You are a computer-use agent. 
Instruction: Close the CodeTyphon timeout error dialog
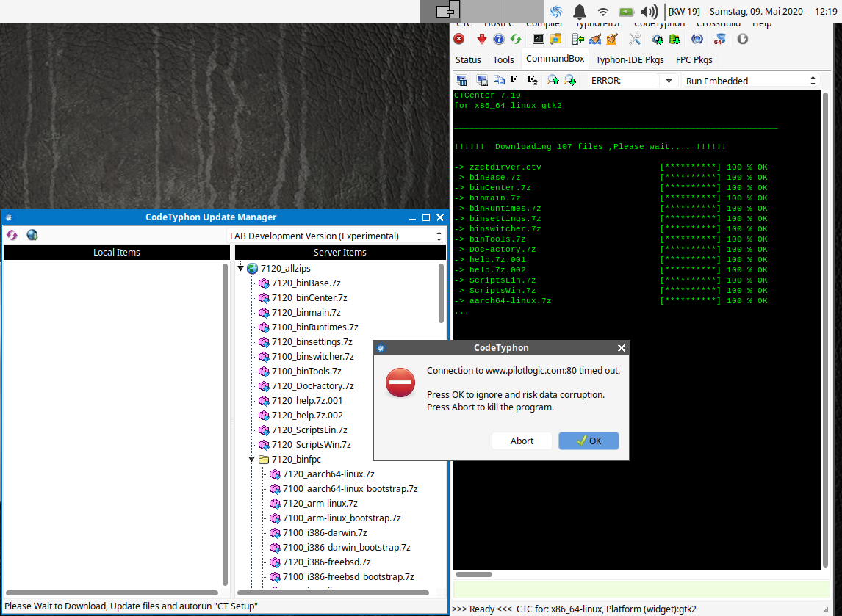tap(622, 348)
